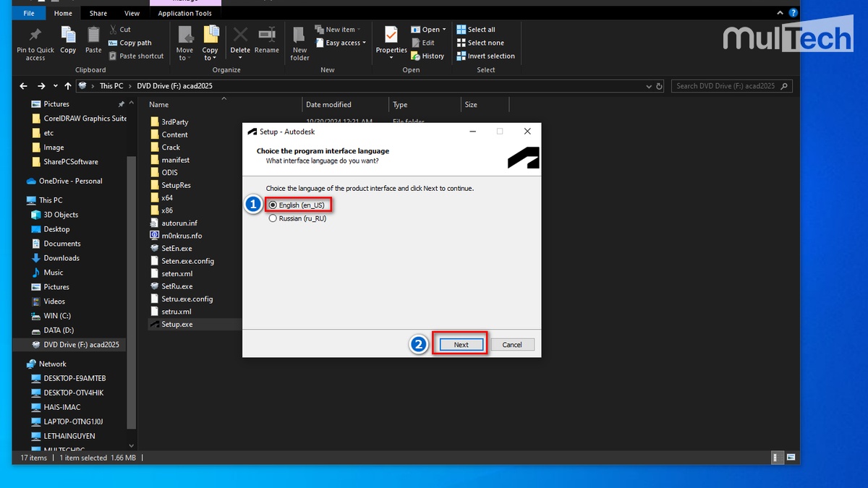Screen dimensions: 868x488
Task: Switch to large thumbnails view in status bar
Action: coord(790,458)
